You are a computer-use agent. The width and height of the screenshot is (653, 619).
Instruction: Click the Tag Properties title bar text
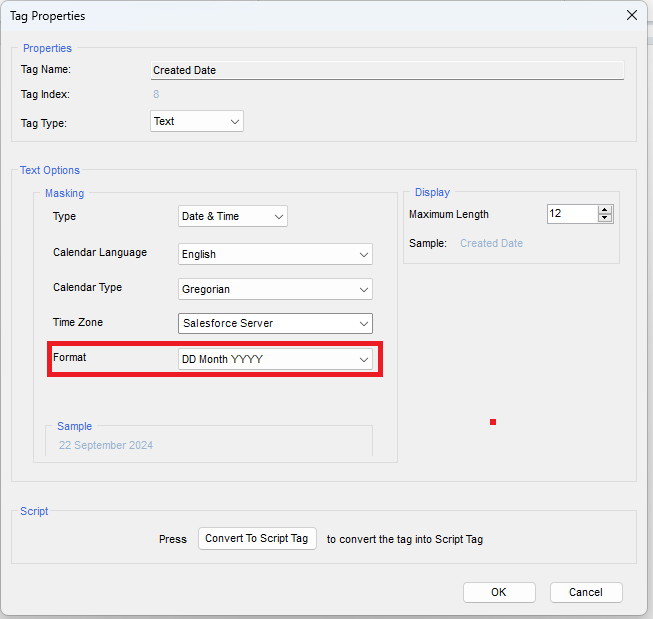[47, 16]
